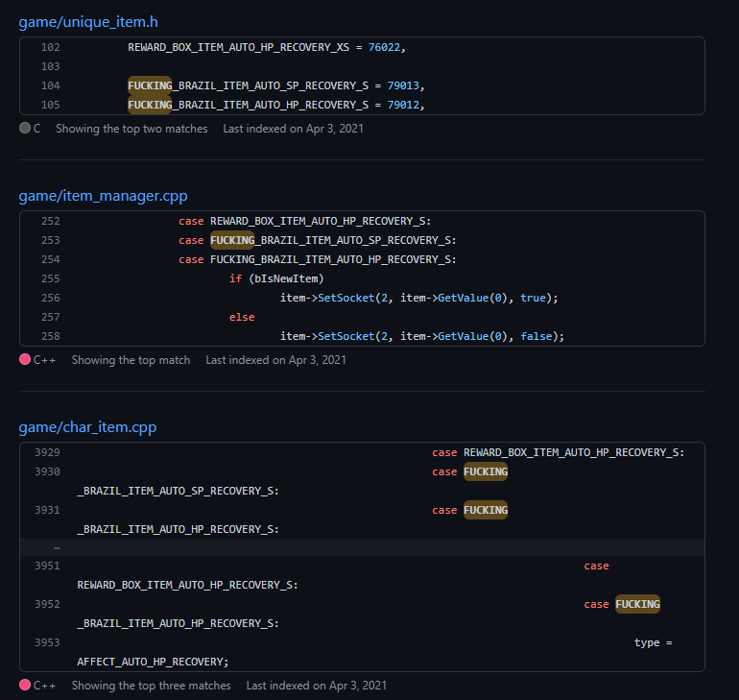The width and height of the screenshot is (739, 700).
Task: Click the 'false' argument on line 258
Action: click(536, 337)
